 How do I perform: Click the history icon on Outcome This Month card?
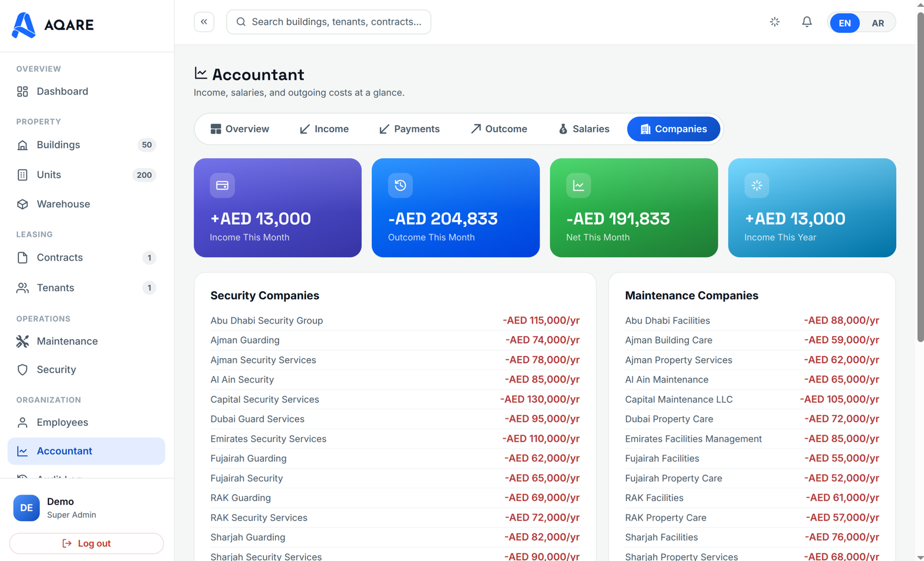[x=400, y=185]
